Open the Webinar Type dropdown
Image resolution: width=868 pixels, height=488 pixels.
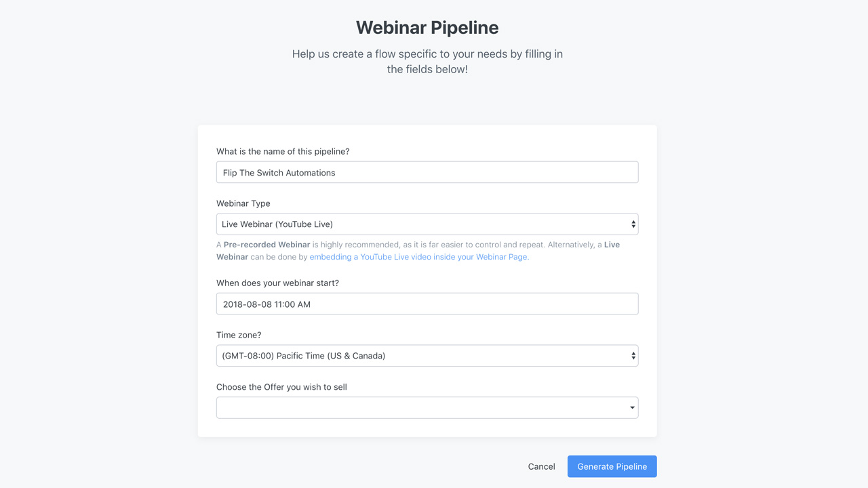pyautogui.click(x=427, y=224)
